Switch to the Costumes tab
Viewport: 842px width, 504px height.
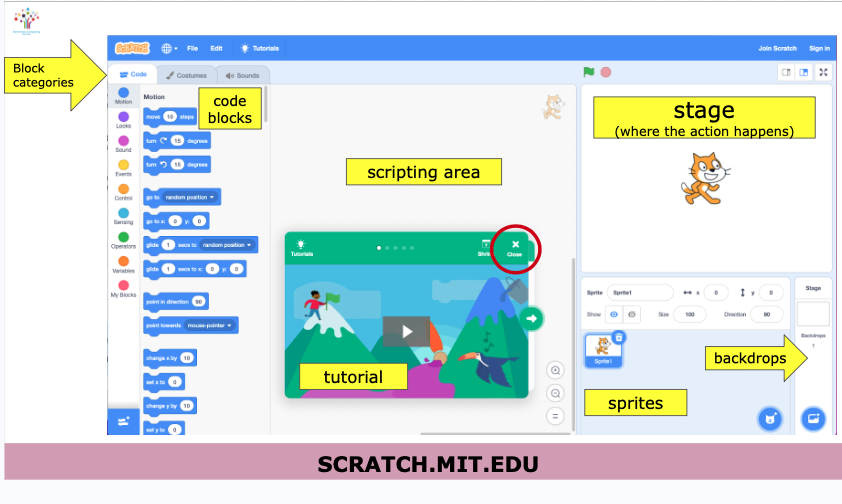(186, 76)
